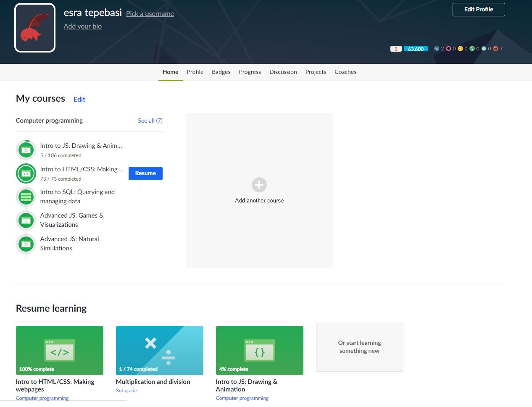Viewport: 532px width, 407px height.
Task: Click the Advanced JS Games course icon
Action: [26, 220]
